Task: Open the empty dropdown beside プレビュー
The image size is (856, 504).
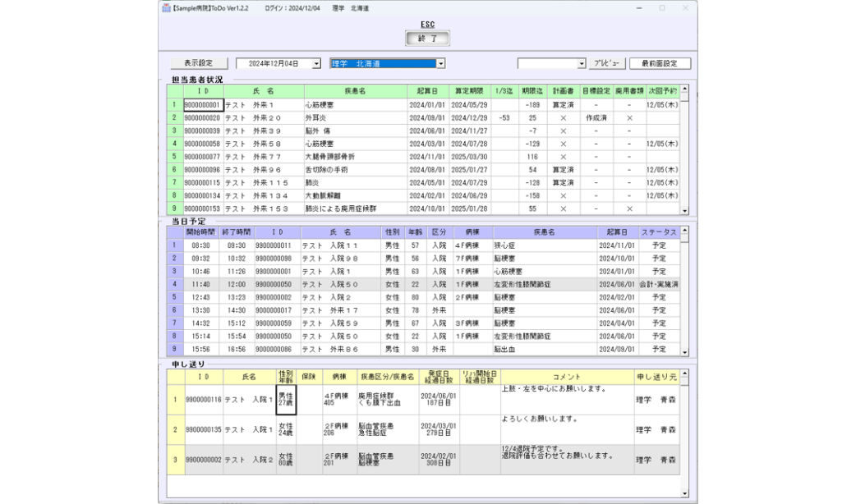Action: tap(582, 62)
